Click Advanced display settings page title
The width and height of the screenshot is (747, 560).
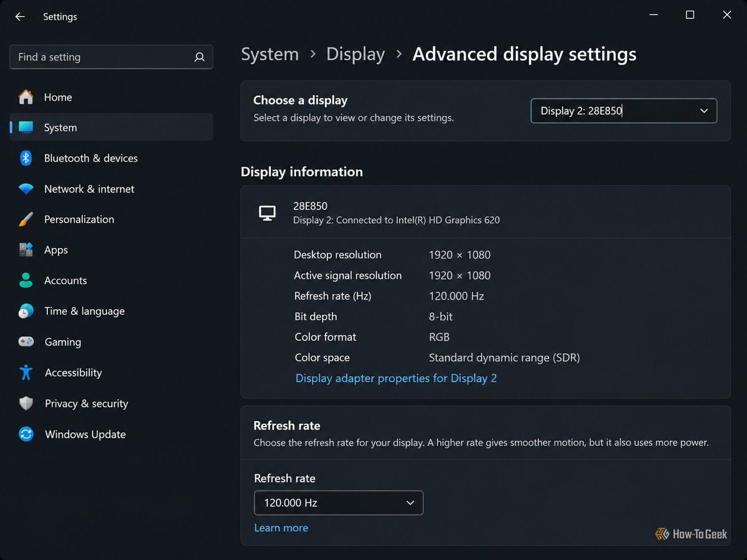pos(524,54)
